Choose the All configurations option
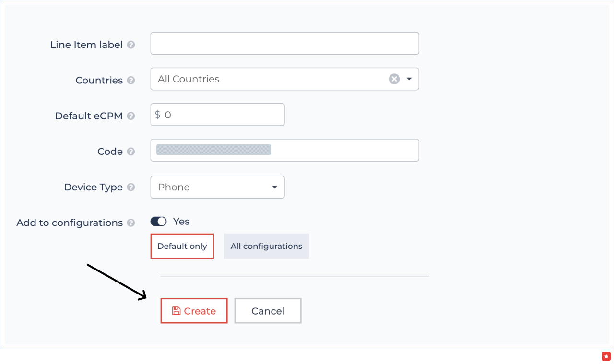The image size is (614, 364). [266, 246]
